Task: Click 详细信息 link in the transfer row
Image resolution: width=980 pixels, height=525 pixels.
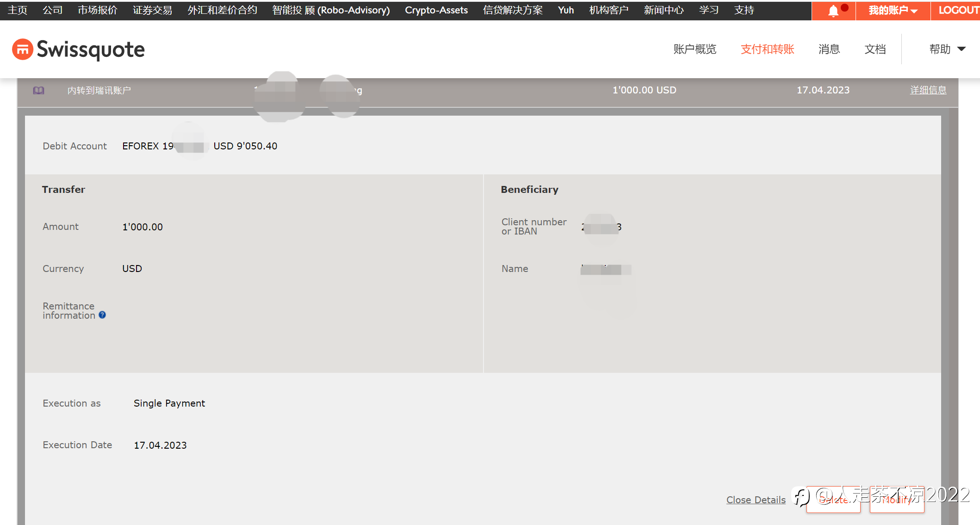Action: (x=928, y=90)
